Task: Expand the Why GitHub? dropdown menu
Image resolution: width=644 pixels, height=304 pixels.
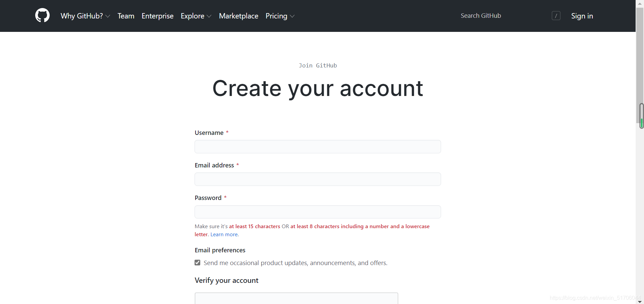Action: tap(85, 16)
